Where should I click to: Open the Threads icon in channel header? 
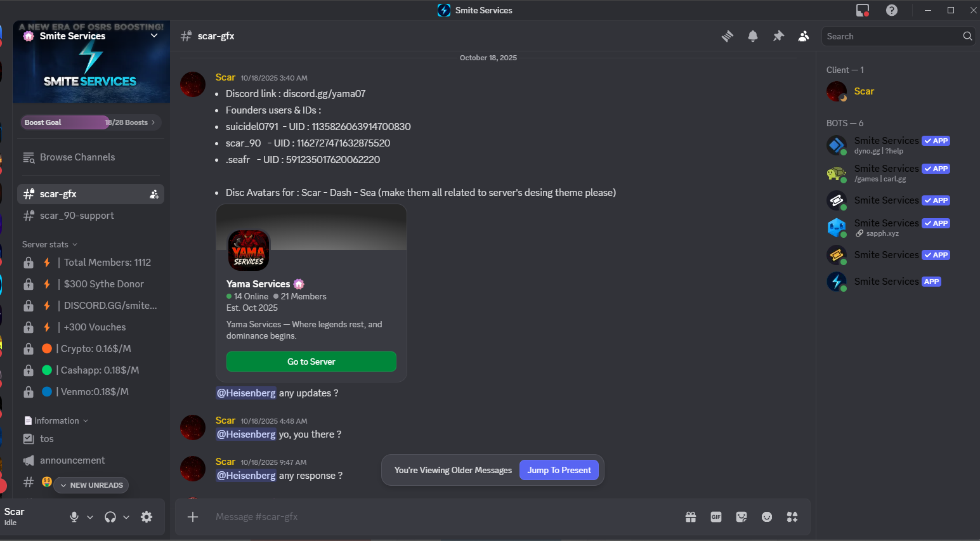click(x=728, y=36)
